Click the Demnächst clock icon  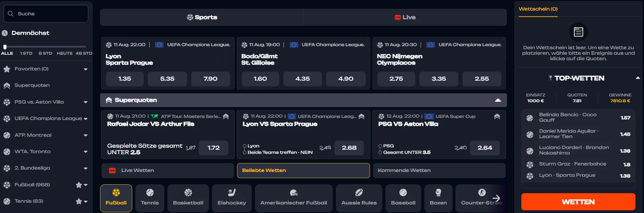point(5,33)
